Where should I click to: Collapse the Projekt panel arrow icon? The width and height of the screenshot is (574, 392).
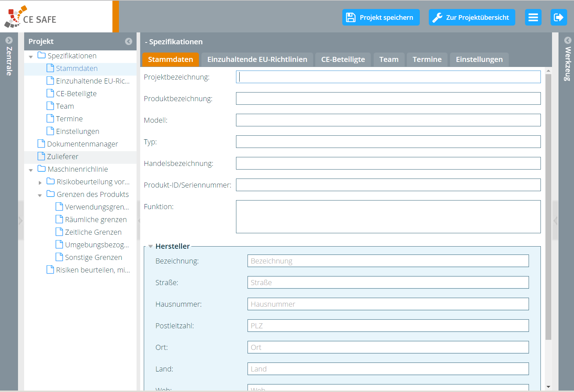pyautogui.click(x=129, y=41)
